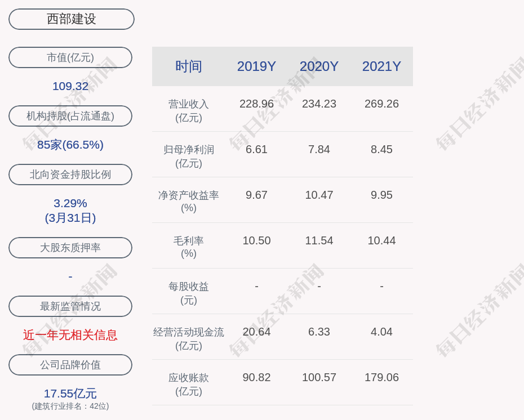The image size is (524, 420).
Task: Click the (3月31日) date text
Action: click(x=70, y=218)
